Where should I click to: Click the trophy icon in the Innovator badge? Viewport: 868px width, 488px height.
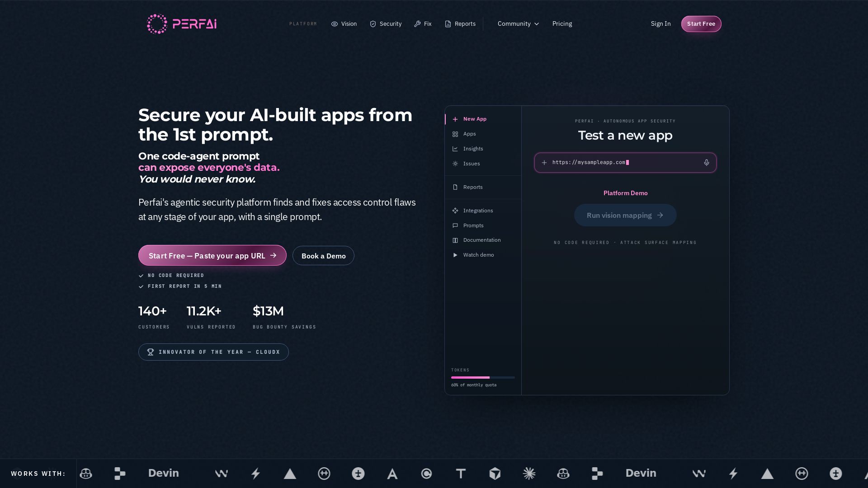click(x=151, y=352)
